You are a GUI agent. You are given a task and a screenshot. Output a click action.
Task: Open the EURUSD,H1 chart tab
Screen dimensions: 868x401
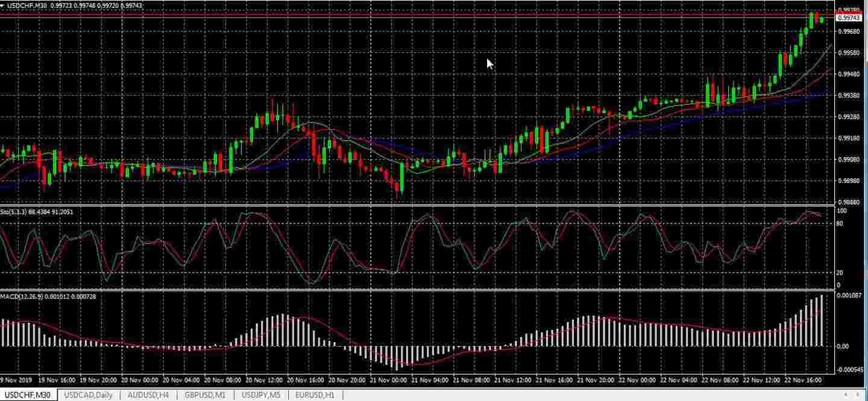(315, 395)
